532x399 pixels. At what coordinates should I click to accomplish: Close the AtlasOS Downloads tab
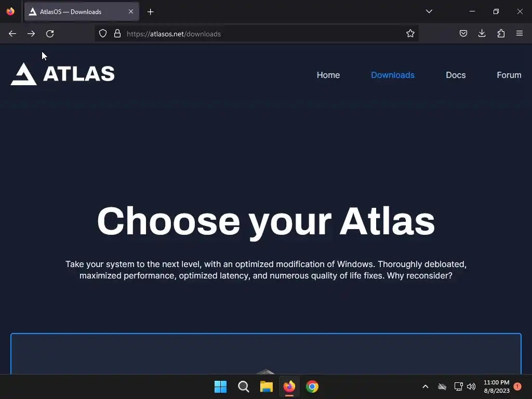tap(131, 11)
